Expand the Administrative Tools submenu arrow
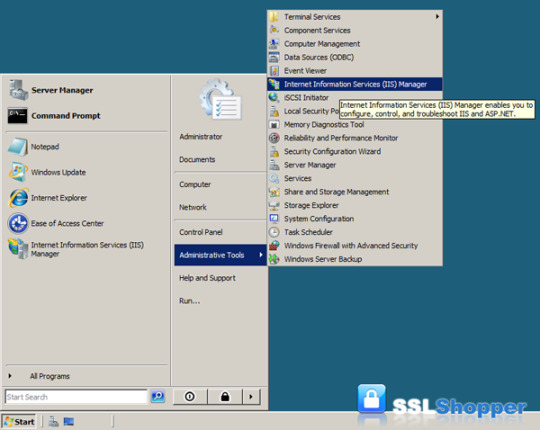Screen dimensions: 540x430 261,255
